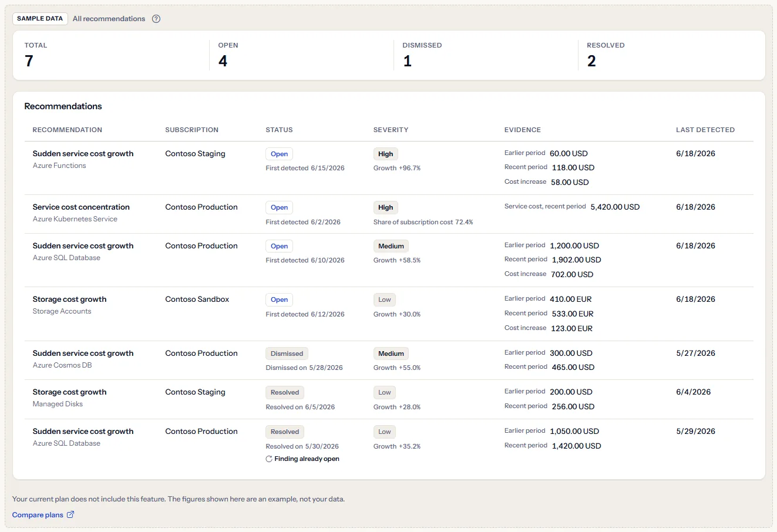Image resolution: width=777 pixels, height=532 pixels.
Task: Click the Total count 7
Action: [x=29, y=61]
